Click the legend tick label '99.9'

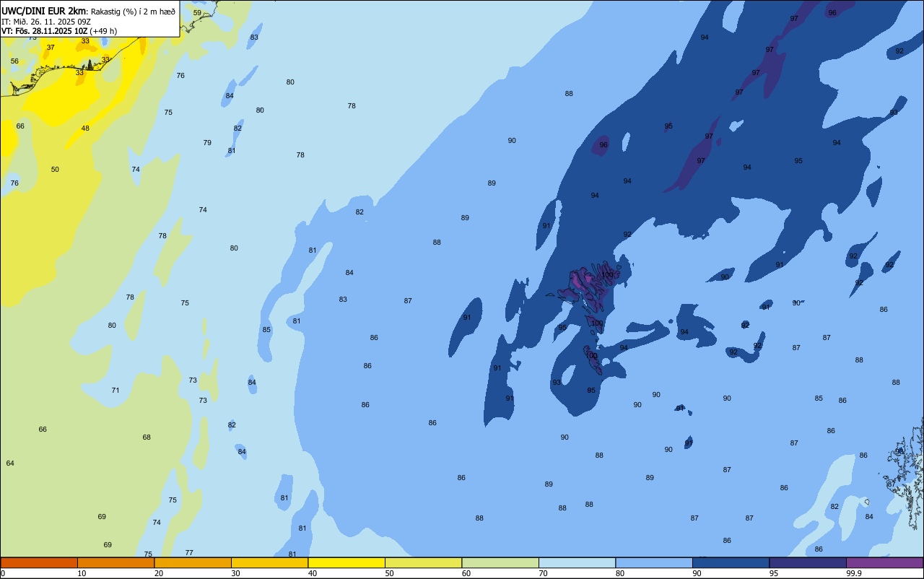pyautogui.click(x=854, y=573)
